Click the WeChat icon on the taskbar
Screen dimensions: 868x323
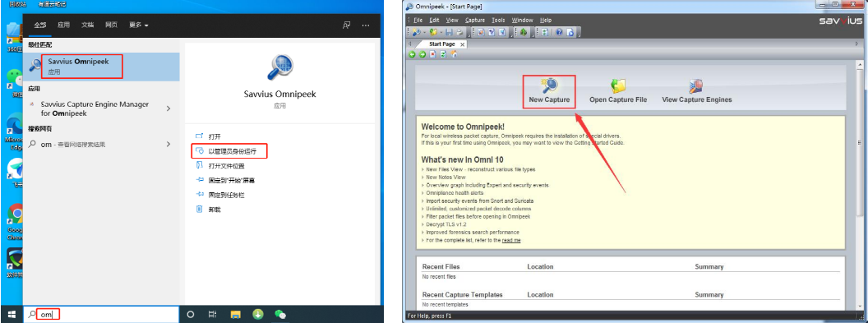click(280, 315)
